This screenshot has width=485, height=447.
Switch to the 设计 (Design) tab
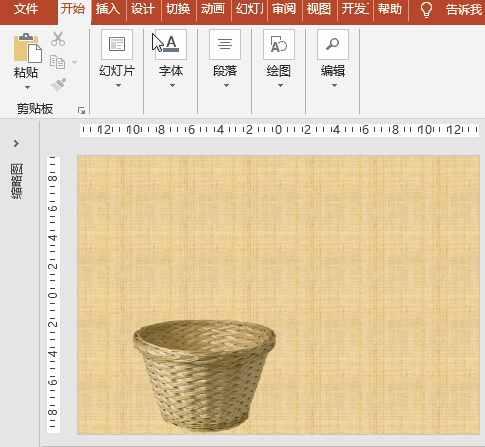pyautogui.click(x=143, y=9)
